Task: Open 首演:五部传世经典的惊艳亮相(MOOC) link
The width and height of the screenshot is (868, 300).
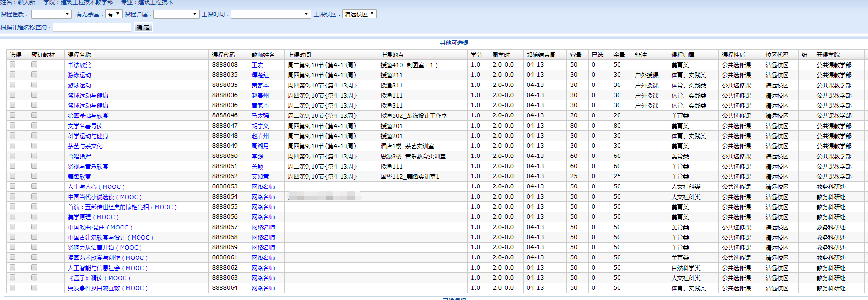Action: [x=122, y=207]
